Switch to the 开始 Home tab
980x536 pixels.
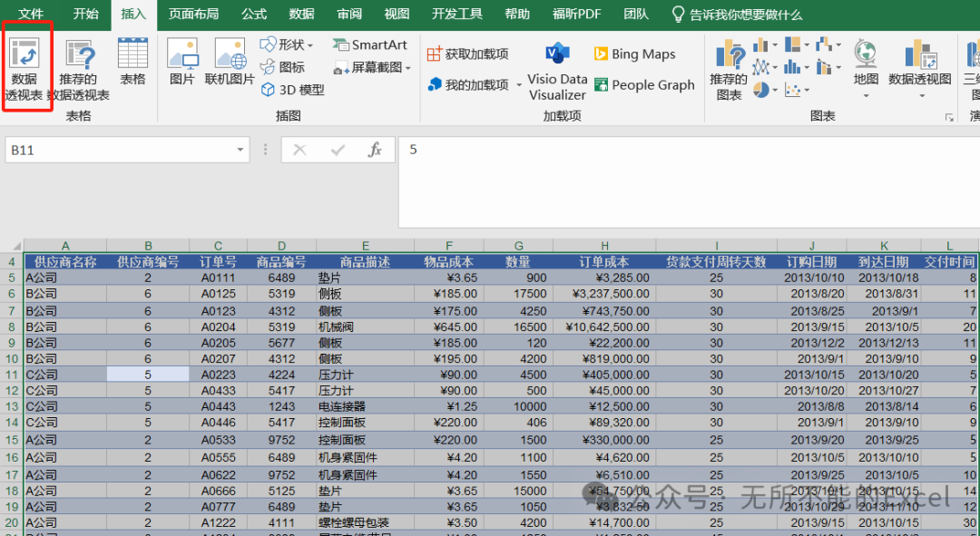pyautogui.click(x=85, y=14)
